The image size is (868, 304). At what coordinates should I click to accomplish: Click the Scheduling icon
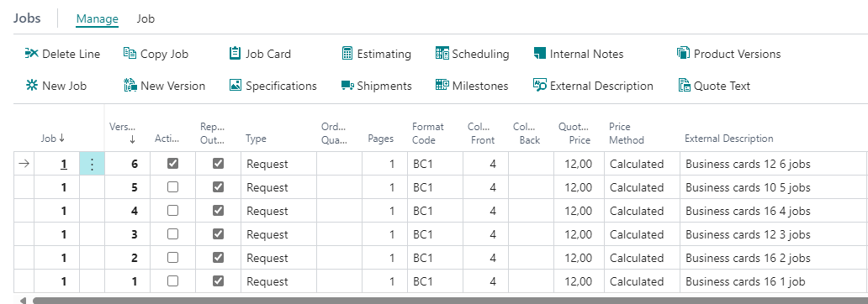[x=442, y=54]
